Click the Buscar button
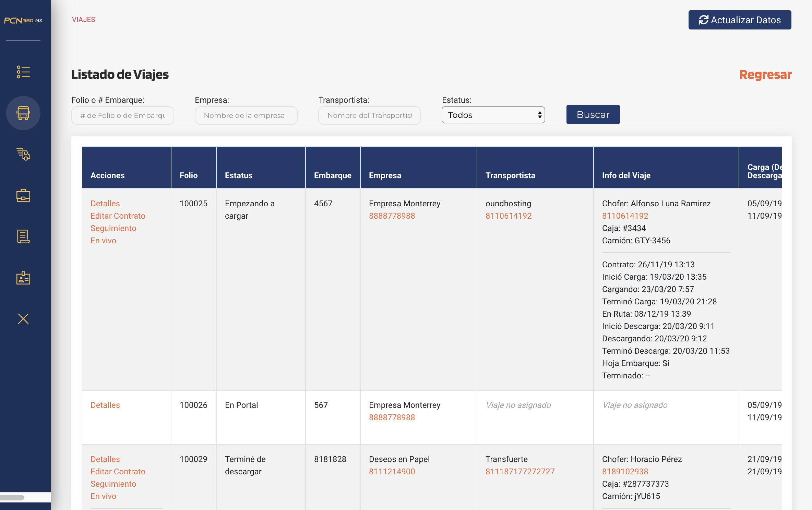Screen dimensions: 812x510 coord(593,114)
